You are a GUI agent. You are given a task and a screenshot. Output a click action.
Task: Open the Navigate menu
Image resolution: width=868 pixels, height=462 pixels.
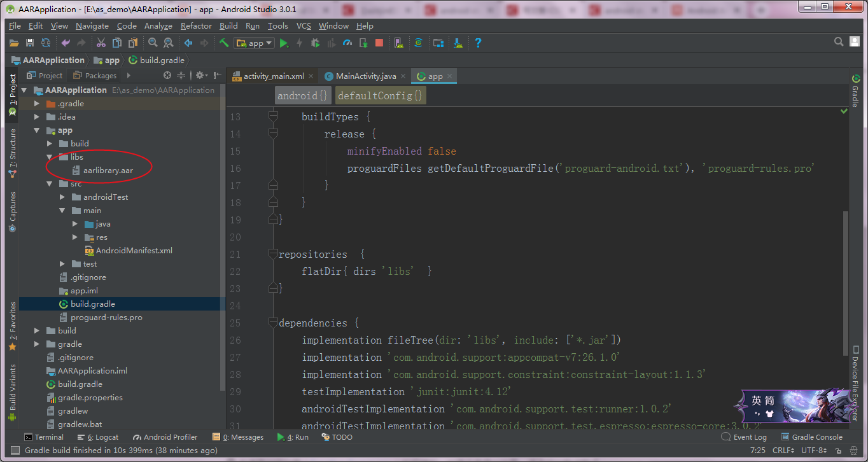pos(92,26)
